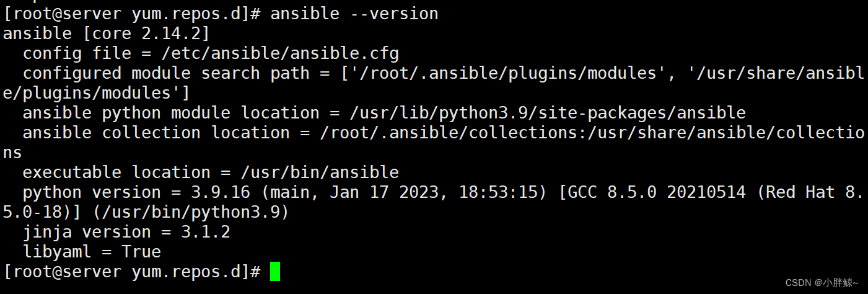The width and height of the screenshot is (868, 294).
Task: Click the first prompt '[root@server yum.repos.d]#'
Action: click(x=131, y=14)
